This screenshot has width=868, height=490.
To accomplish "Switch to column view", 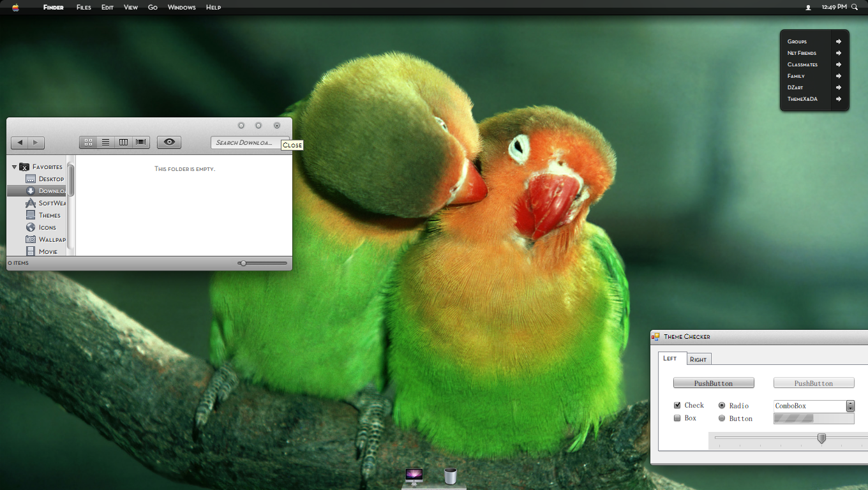I will coord(123,142).
